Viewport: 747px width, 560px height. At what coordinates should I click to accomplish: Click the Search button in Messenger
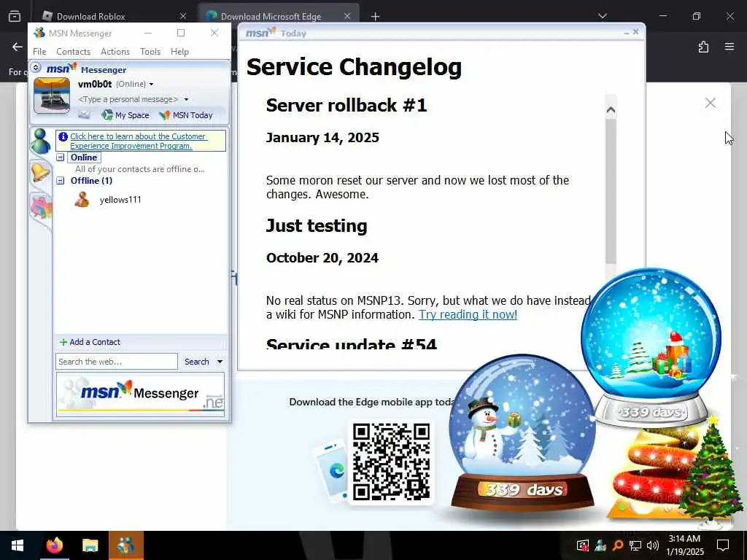tap(197, 362)
